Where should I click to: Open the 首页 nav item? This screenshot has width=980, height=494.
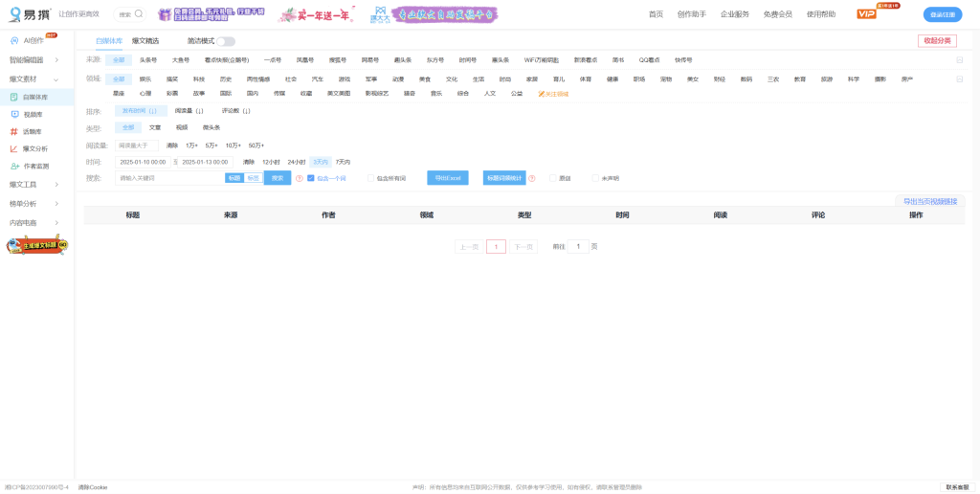[x=656, y=13]
